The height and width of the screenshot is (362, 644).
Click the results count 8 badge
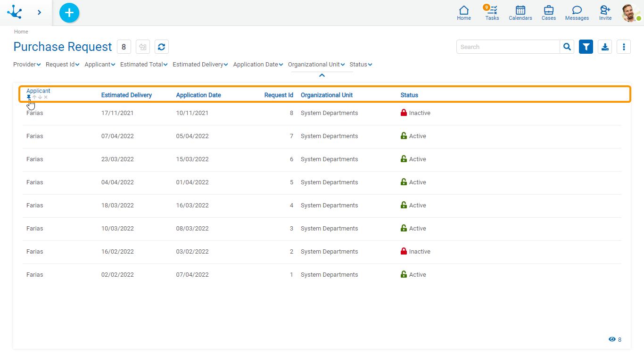(124, 47)
